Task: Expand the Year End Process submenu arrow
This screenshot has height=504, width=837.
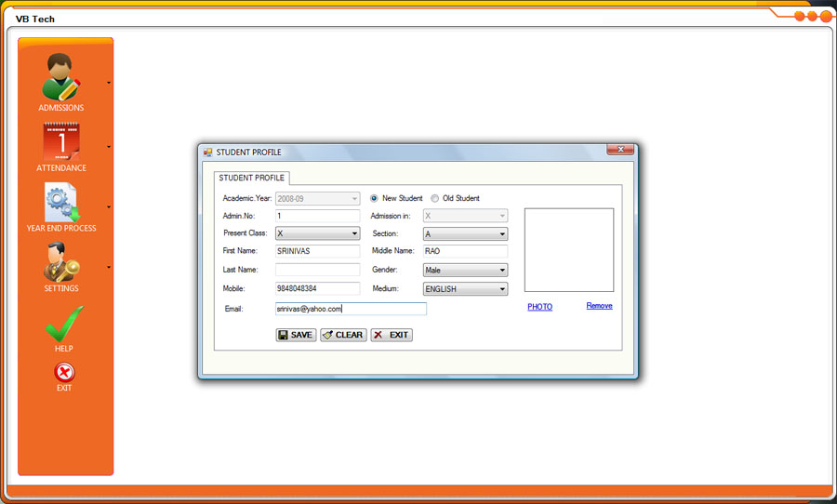Action: coord(109,206)
